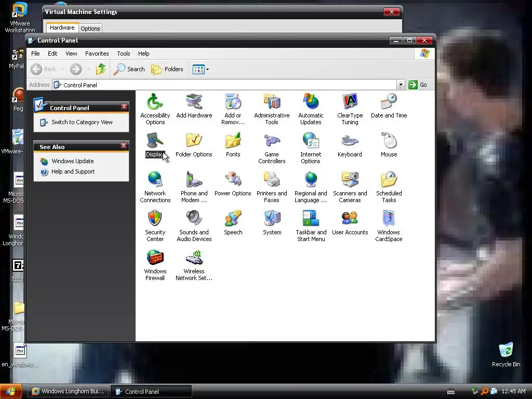Open the View menu

click(71, 54)
